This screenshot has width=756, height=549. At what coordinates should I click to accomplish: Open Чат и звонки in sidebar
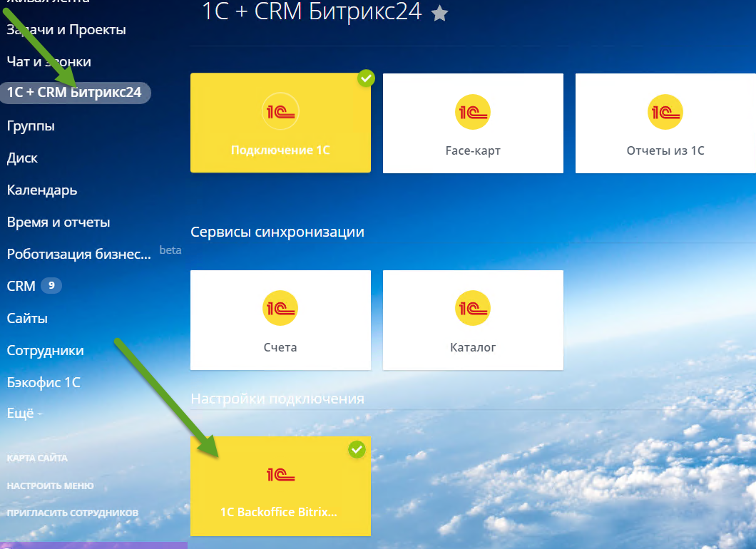click(48, 62)
